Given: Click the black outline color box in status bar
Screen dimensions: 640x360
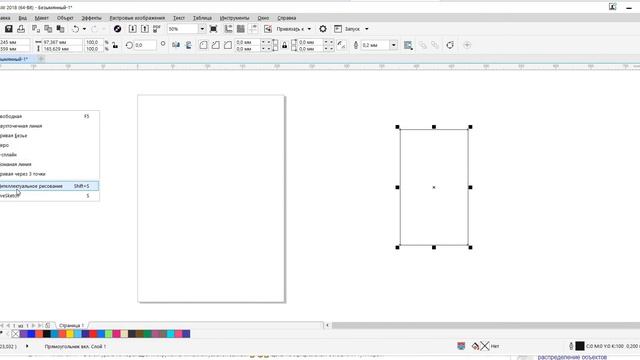Looking at the screenshot, I should pyautogui.click(x=580, y=346).
